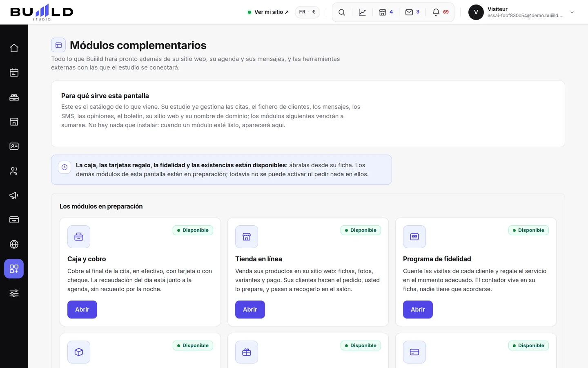Open the globe website sidebar icon
Viewport: 588px width, 368px height.
click(x=14, y=245)
